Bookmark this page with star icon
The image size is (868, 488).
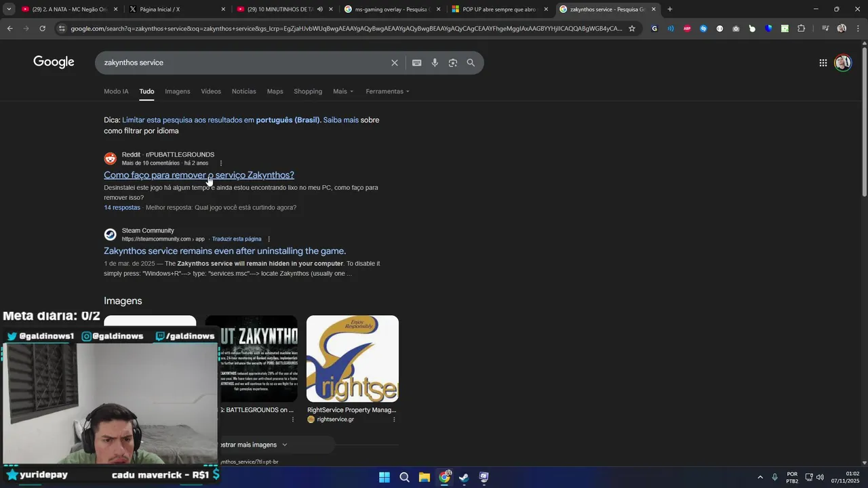(x=632, y=28)
